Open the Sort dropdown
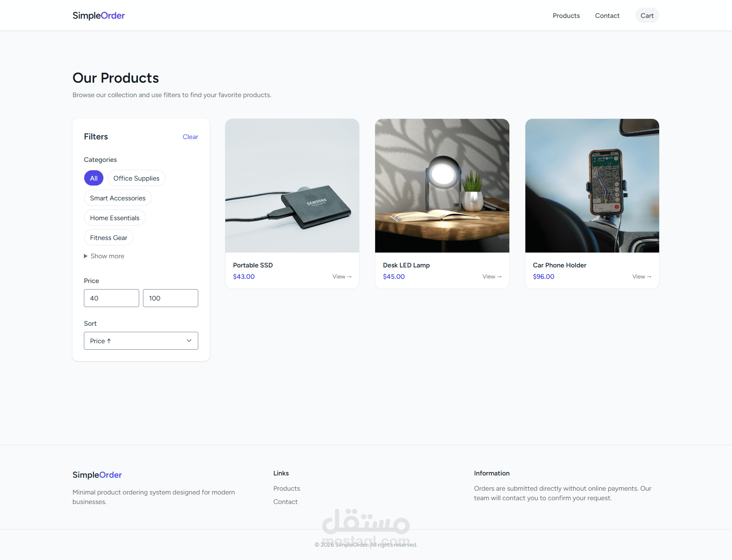This screenshot has width=732, height=560. click(x=141, y=341)
